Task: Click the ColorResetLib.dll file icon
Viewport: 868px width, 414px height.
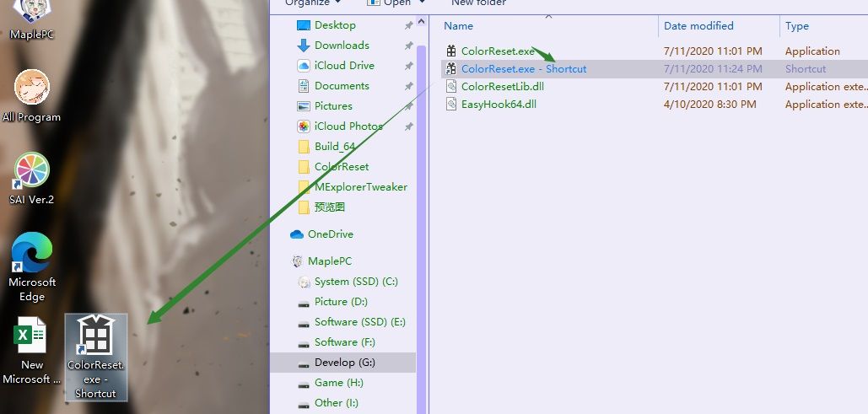Action: (x=451, y=86)
